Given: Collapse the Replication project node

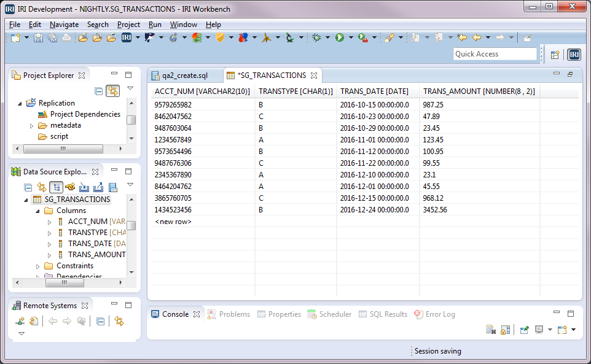Looking at the screenshot, I should pos(20,104).
